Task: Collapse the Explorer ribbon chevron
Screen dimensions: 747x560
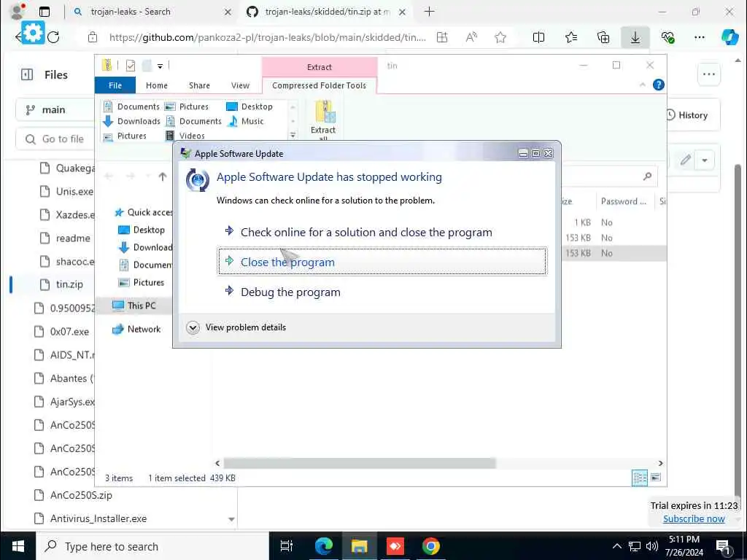Action: coord(642,85)
